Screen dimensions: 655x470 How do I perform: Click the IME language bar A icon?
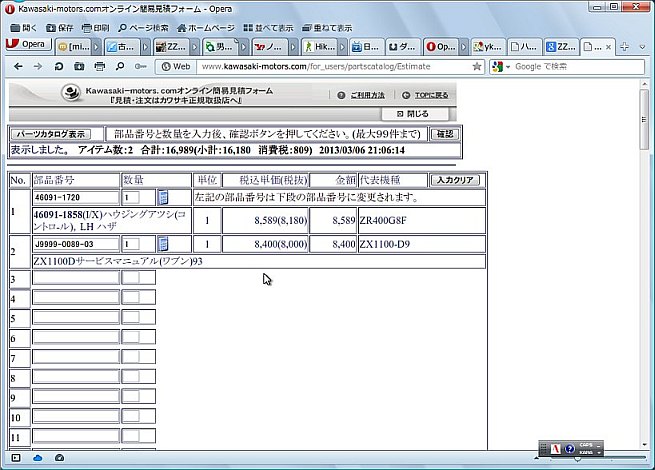(556, 449)
